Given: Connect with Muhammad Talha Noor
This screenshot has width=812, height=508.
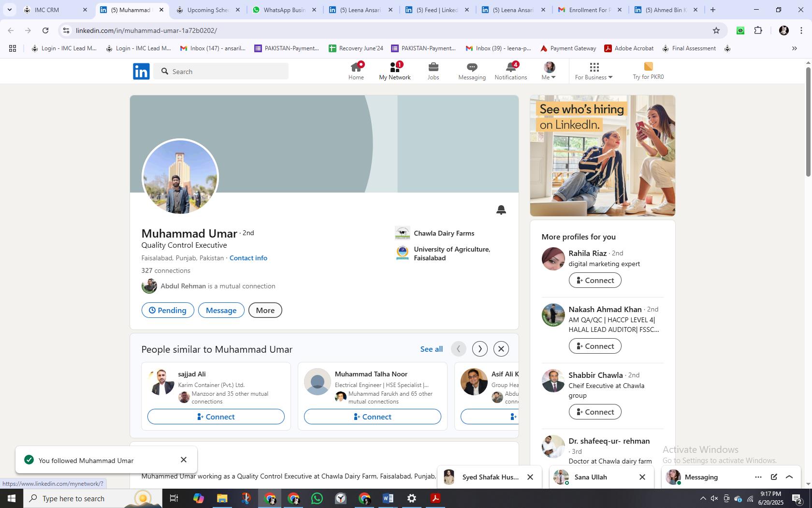Looking at the screenshot, I should 373,417.
